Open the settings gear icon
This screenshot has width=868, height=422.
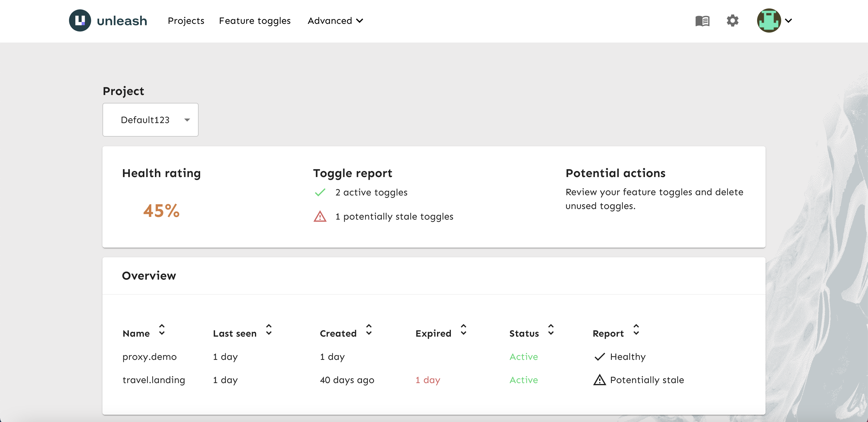[x=733, y=21]
